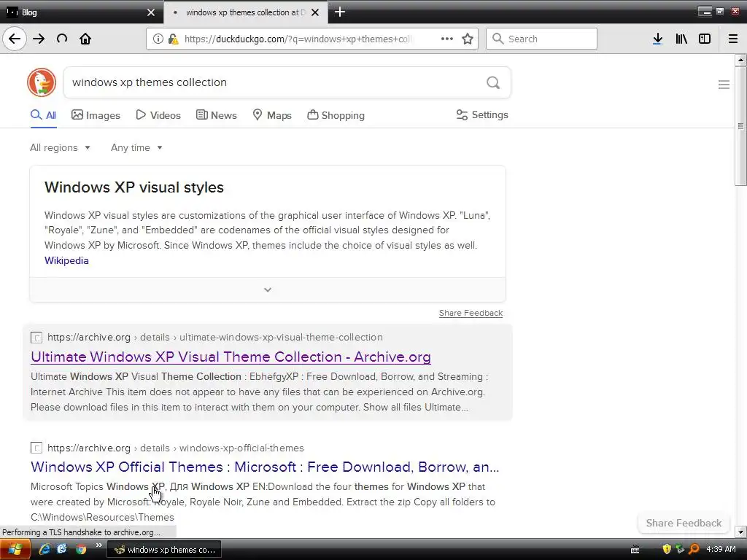Open the search Settings dropdown
Image resolution: width=747 pixels, height=560 pixels.
click(x=482, y=114)
